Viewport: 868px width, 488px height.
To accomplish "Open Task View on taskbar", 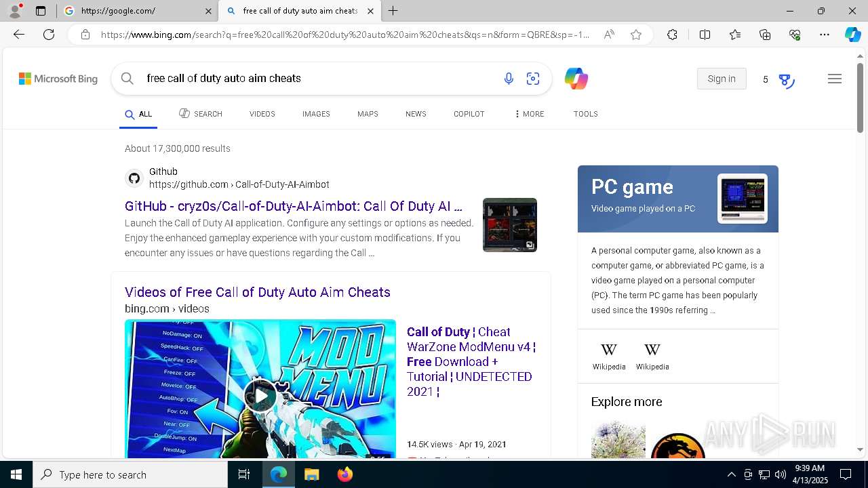I will click(x=244, y=474).
